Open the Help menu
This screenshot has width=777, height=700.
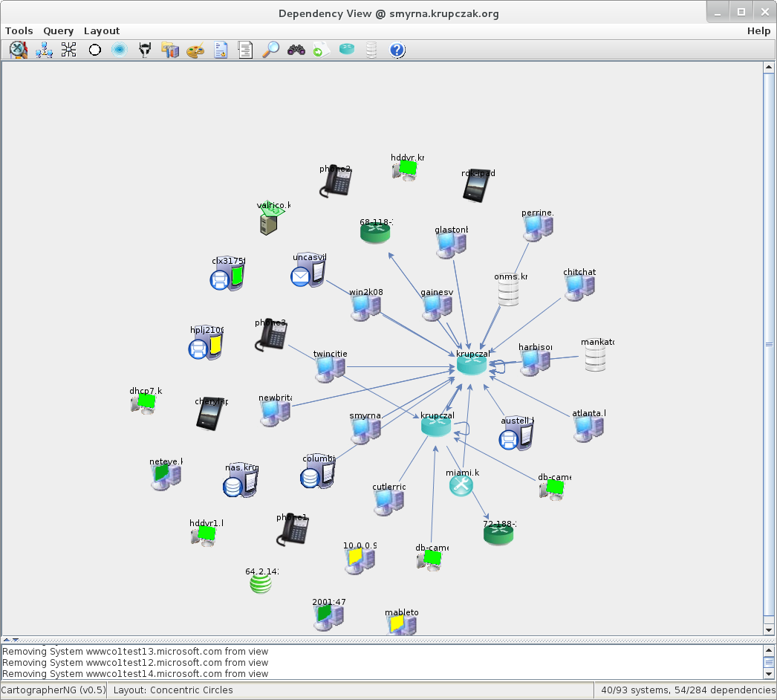click(x=758, y=30)
